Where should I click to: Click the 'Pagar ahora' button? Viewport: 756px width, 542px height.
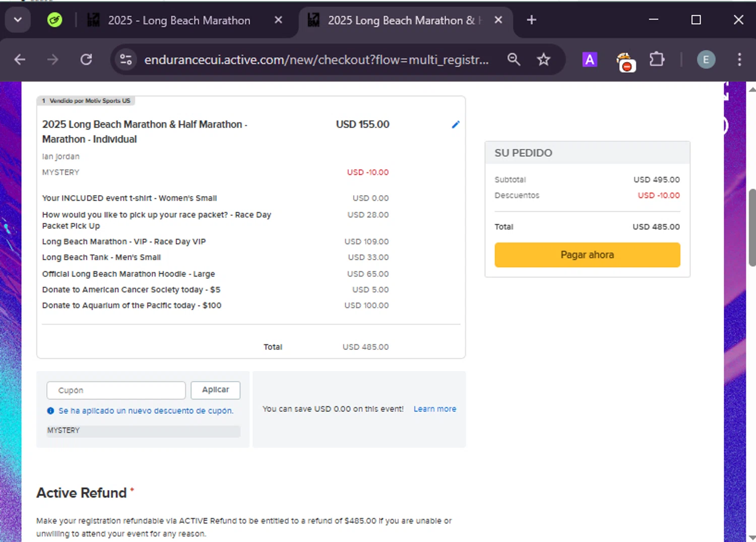point(587,255)
